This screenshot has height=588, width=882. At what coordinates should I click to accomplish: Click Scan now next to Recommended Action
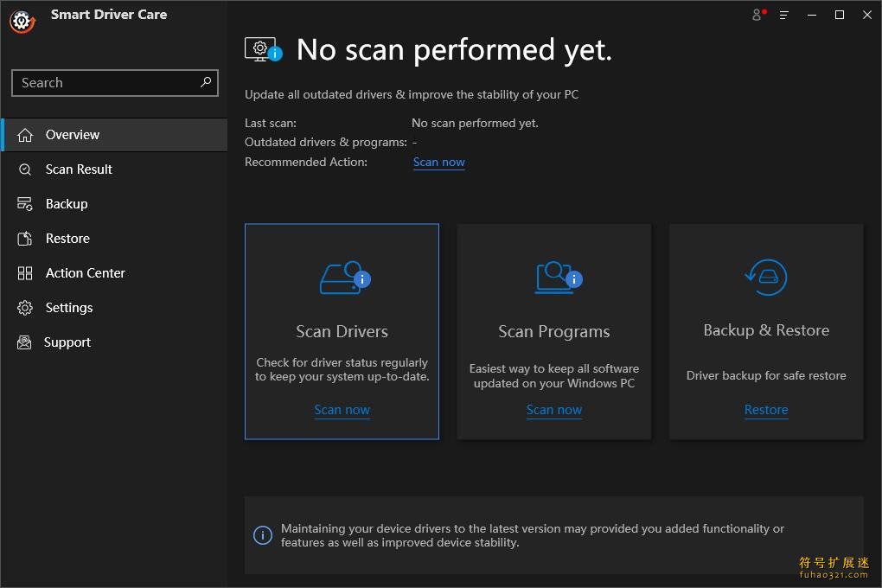click(438, 162)
